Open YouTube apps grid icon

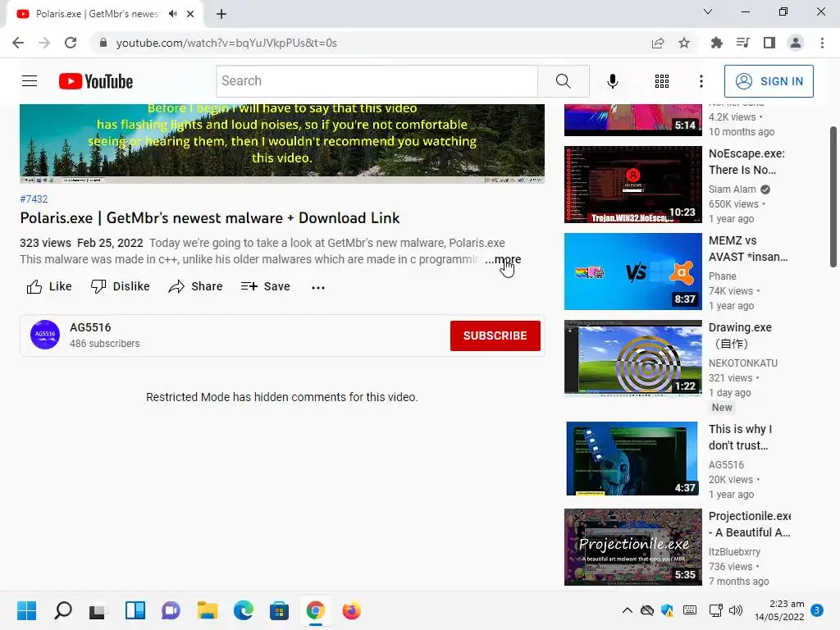point(662,81)
